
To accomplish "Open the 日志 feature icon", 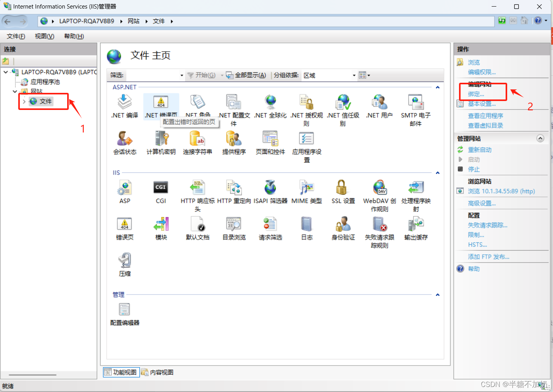I will pyautogui.click(x=306, y=224).
